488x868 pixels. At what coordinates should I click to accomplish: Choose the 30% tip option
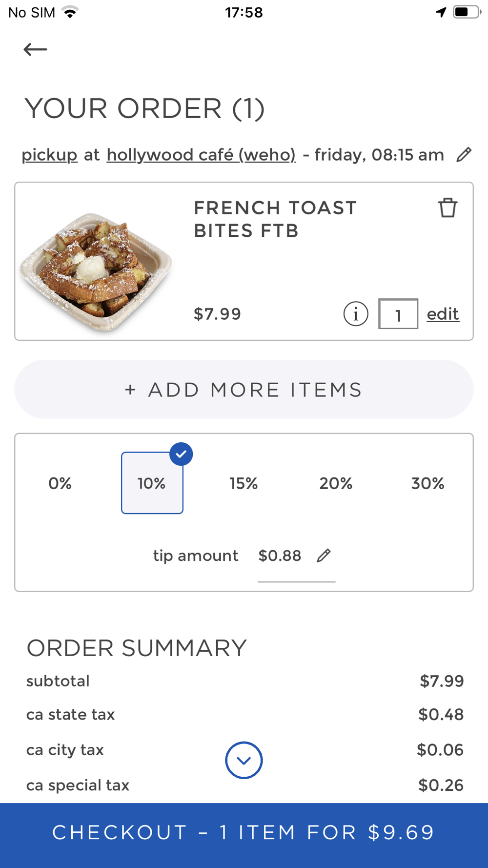[427, 483]
